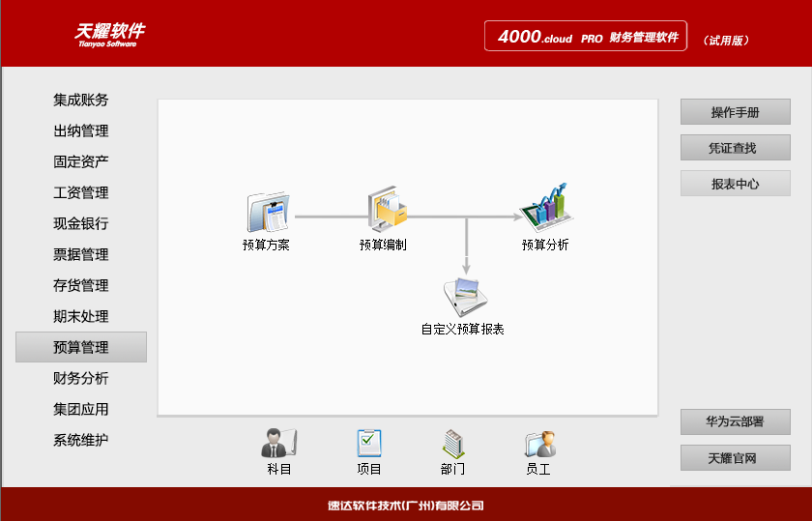This screenshot has width=812, height=521.
Task: Open the 报表中心 button
Action: 736,184
